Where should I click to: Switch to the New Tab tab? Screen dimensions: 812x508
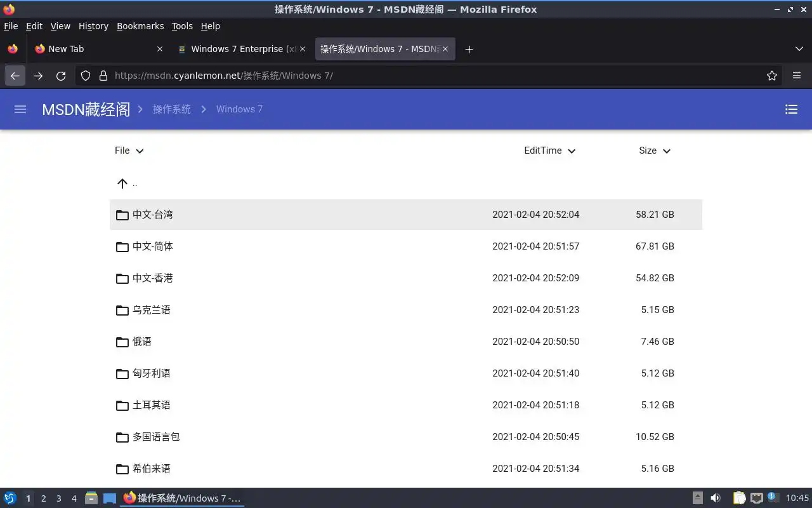(x=99, y=49)
